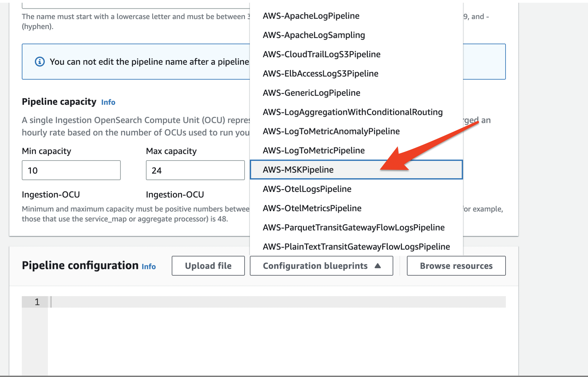The height and width of the screenshot is (377, 588).
Task: Choose the AWS-MSKPipeline blueprint
Action: point(356,170)
